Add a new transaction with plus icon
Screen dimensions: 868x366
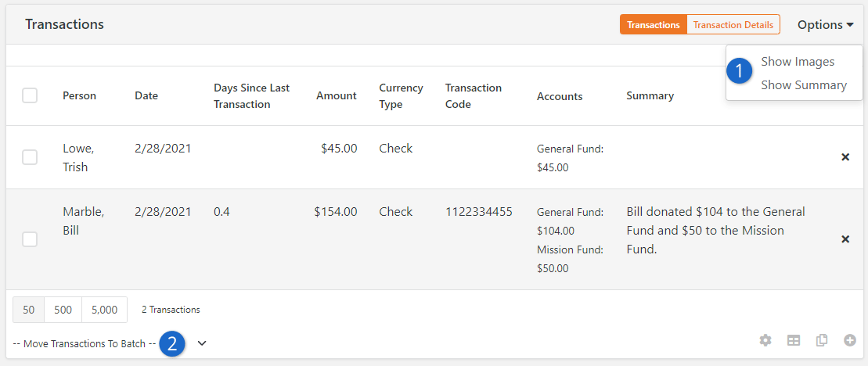(x=850, y=340)
